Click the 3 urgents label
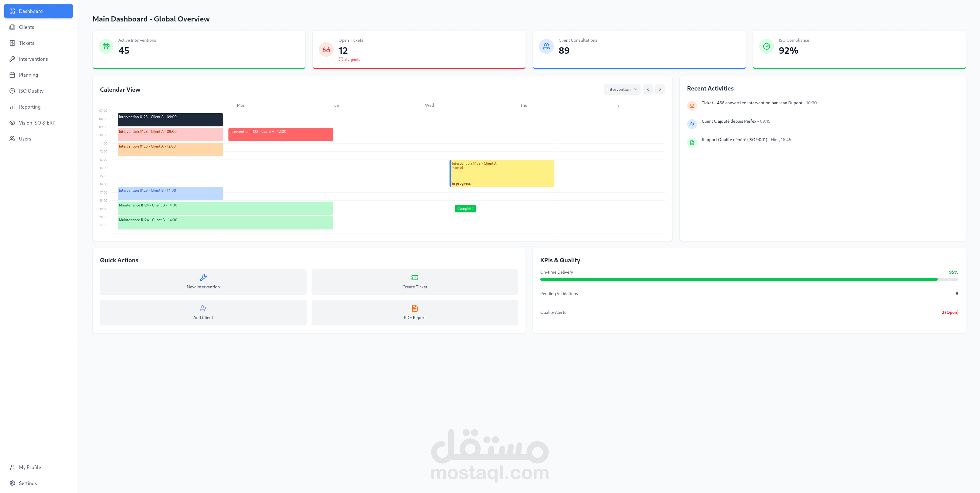This screenshot has width=980, height=493. 352,60
